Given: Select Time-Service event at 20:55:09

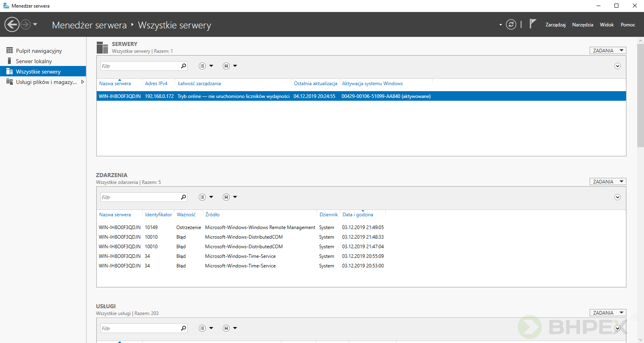Looking at the screenshot, I should pos(361,256).
